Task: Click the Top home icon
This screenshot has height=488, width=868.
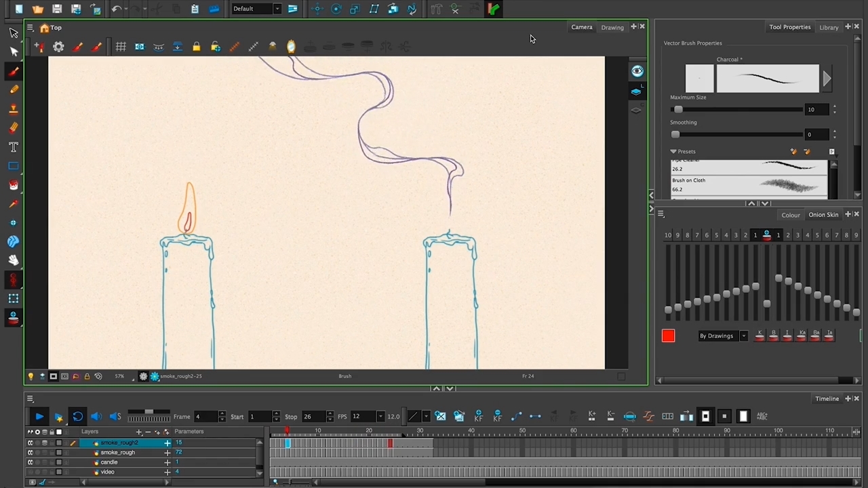Action: click(x=44, y=28)
